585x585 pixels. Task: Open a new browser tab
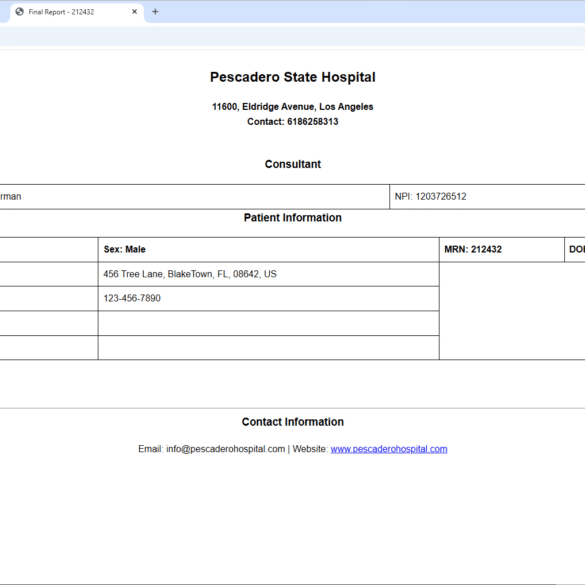155,12
